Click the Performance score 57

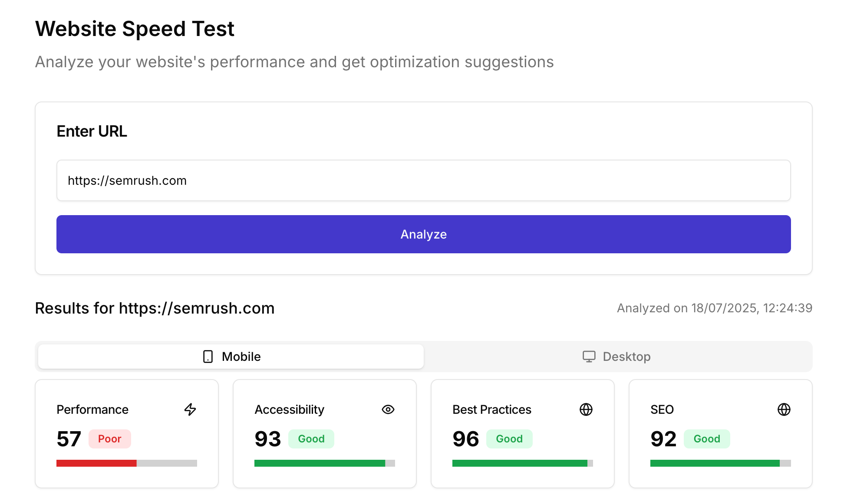[x=69, y=439]
